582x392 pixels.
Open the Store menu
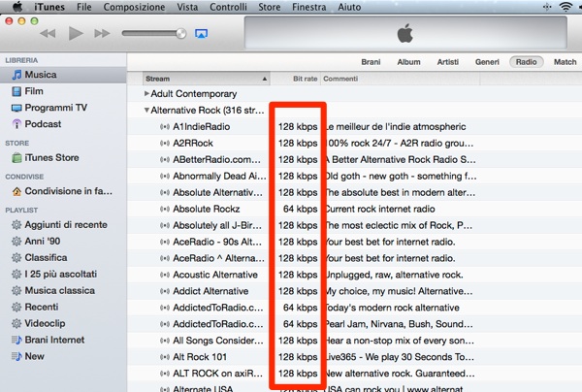pos(270,7)
